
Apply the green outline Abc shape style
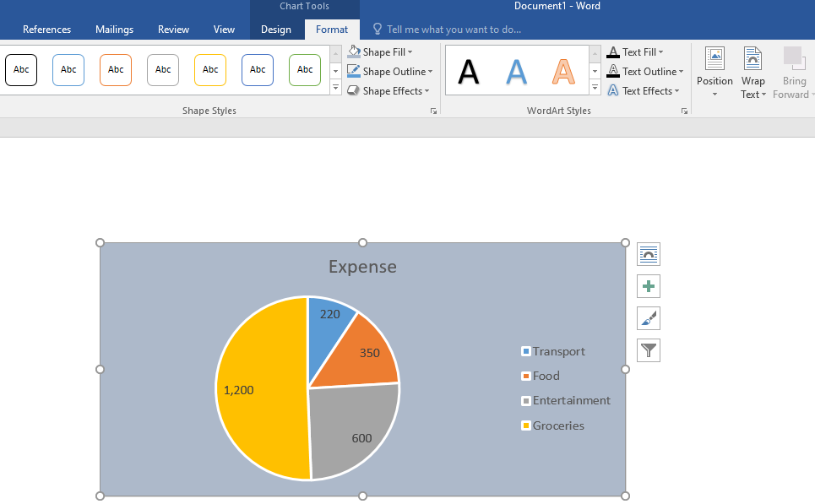[305, 69]
